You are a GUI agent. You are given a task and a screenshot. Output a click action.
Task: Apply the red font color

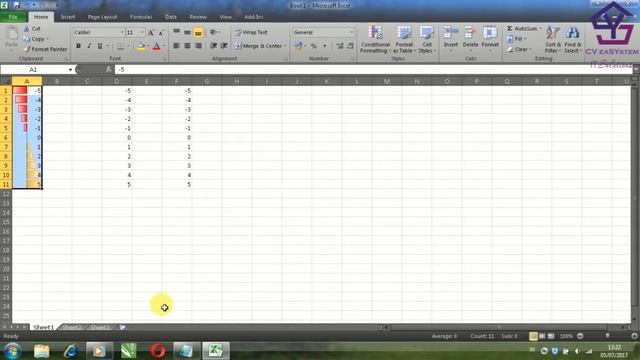(x=156, y=47)
